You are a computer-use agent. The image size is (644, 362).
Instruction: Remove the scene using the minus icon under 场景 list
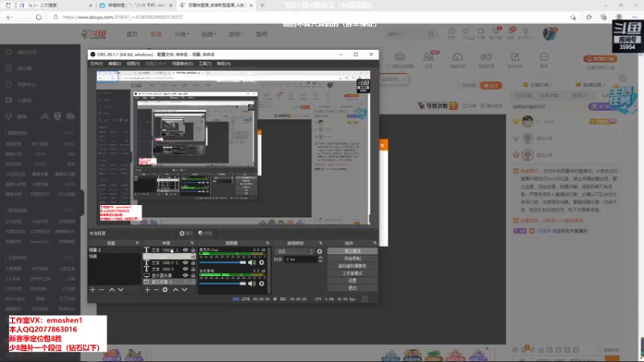pyautogui.click(x=101, y=290)
